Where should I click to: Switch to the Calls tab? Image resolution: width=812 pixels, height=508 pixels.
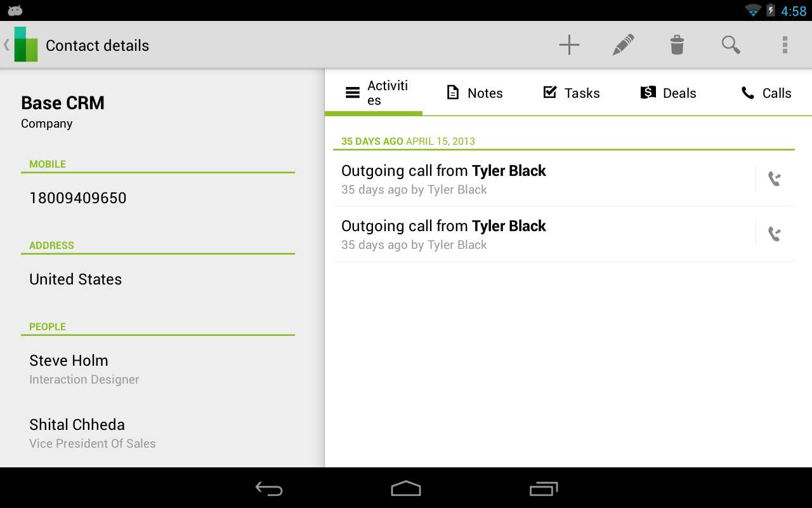766,93
